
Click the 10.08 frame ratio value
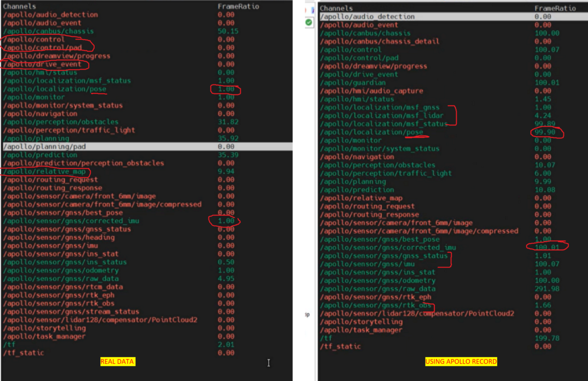click(x=545, y=190)
